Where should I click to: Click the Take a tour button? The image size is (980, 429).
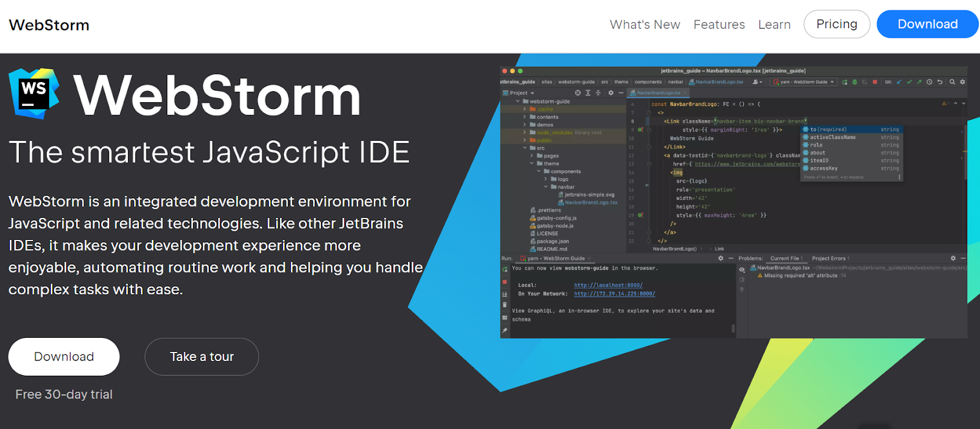[202, 357]
